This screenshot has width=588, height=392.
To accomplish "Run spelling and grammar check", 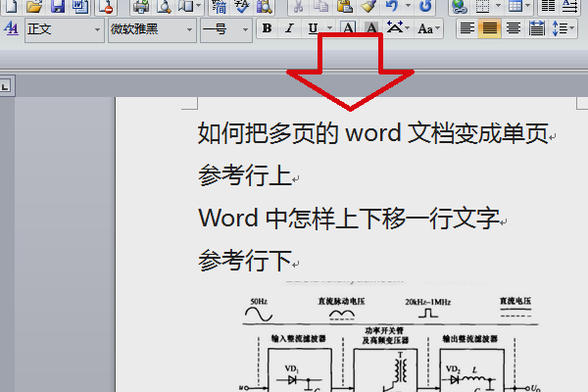I will pyautogui.click(x=242, y=6).
